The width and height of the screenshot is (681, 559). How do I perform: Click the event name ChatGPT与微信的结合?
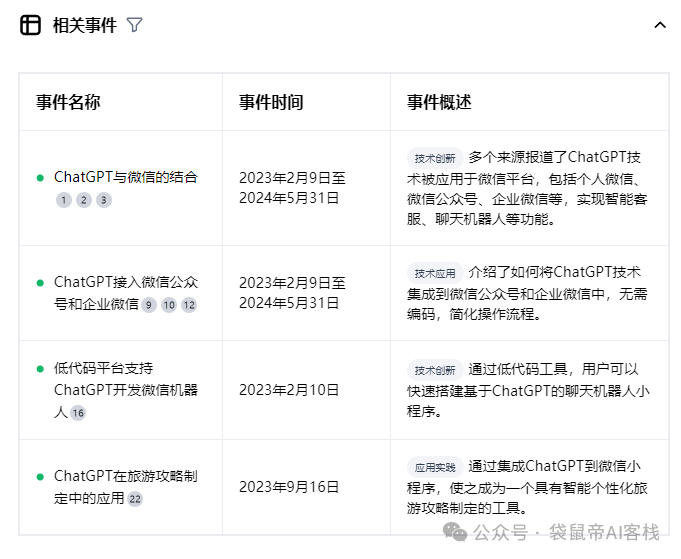pyautogui.click(x=126, y=177)
